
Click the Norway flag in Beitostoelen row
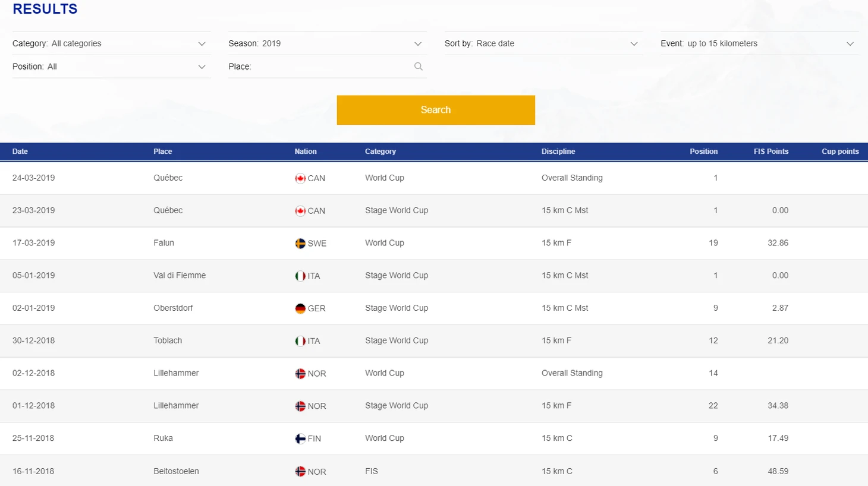tap(300, 472)
